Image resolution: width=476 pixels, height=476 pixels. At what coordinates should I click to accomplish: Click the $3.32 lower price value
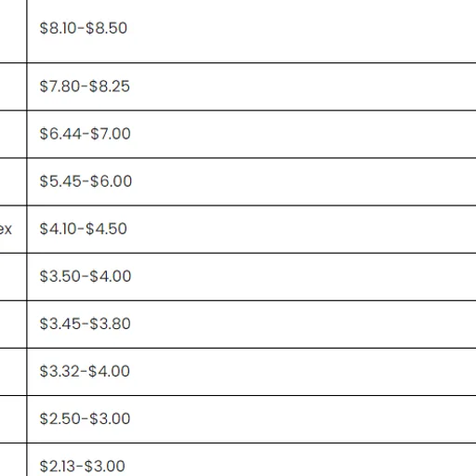coord(59,371)
